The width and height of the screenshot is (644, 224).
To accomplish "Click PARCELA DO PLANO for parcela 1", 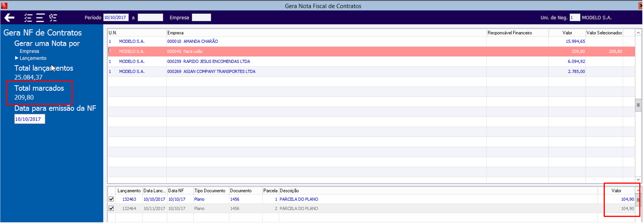I will (299, 199).
